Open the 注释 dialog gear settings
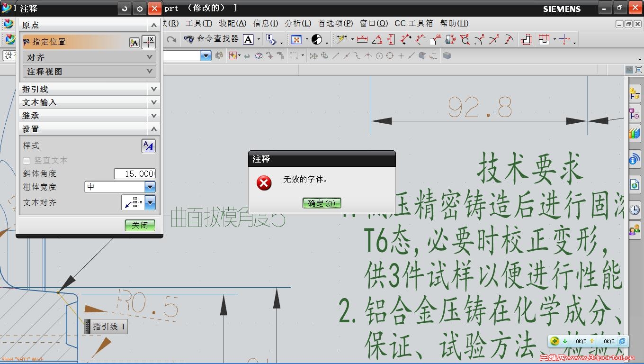Image resolution: width=644 pixels, height=364 pixels. pyautogui.click(x=139, y=9)
